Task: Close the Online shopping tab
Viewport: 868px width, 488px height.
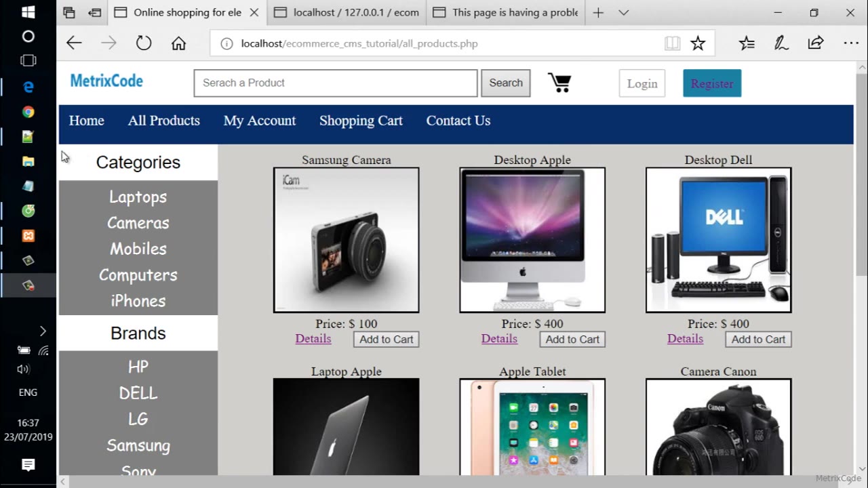Action: pos(254,12)
